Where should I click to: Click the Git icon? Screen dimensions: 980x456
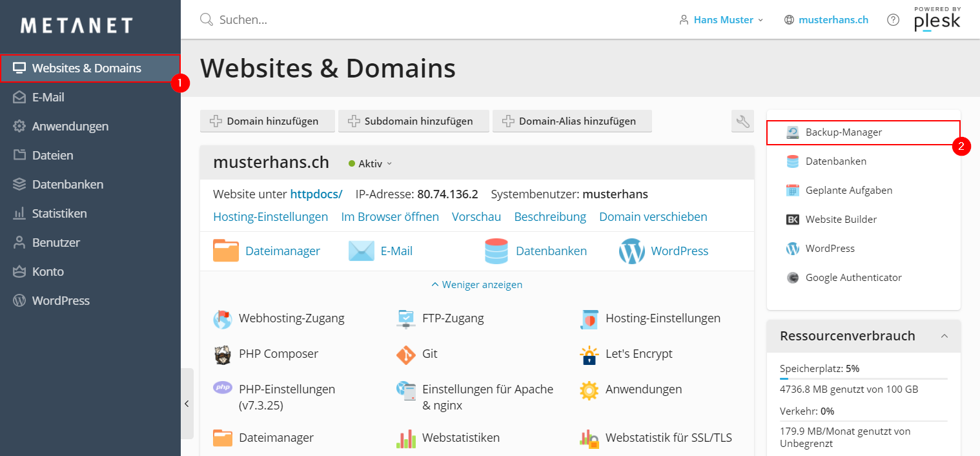tap(405, 354)
